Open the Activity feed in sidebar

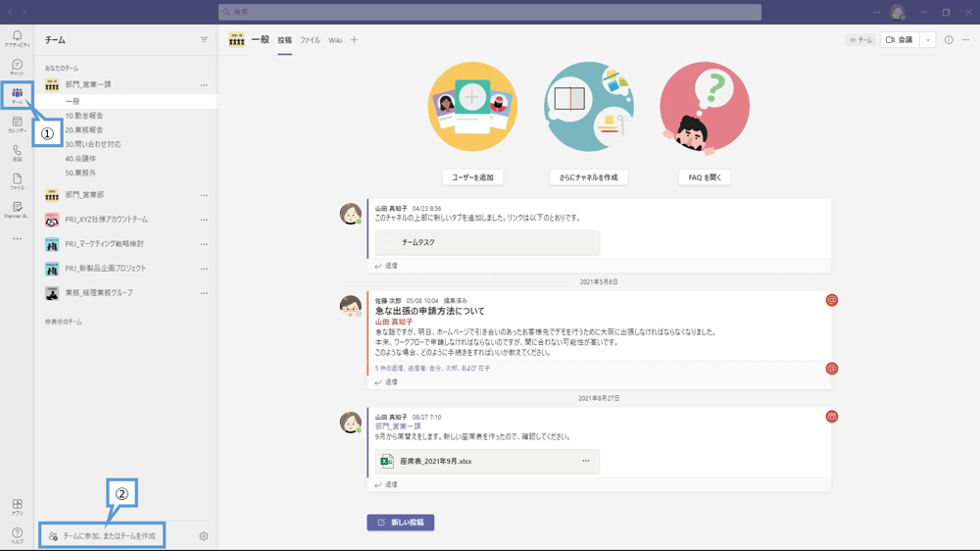(17, 39)
